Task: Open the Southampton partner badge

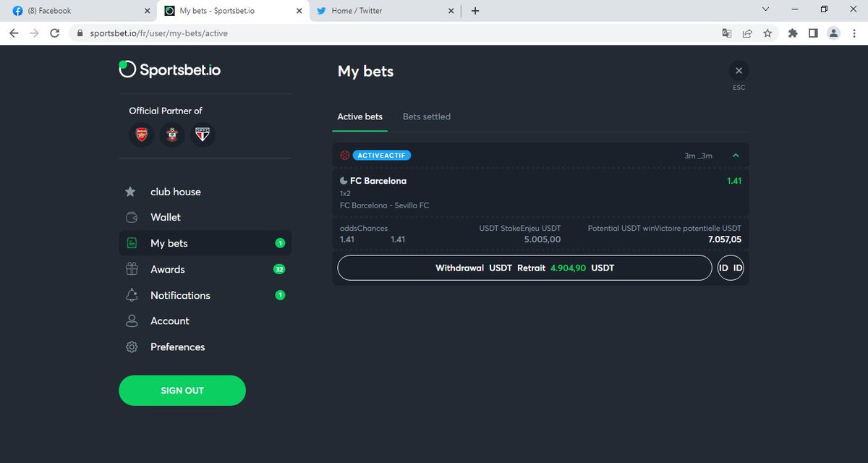Action: (x=172, y=135)
